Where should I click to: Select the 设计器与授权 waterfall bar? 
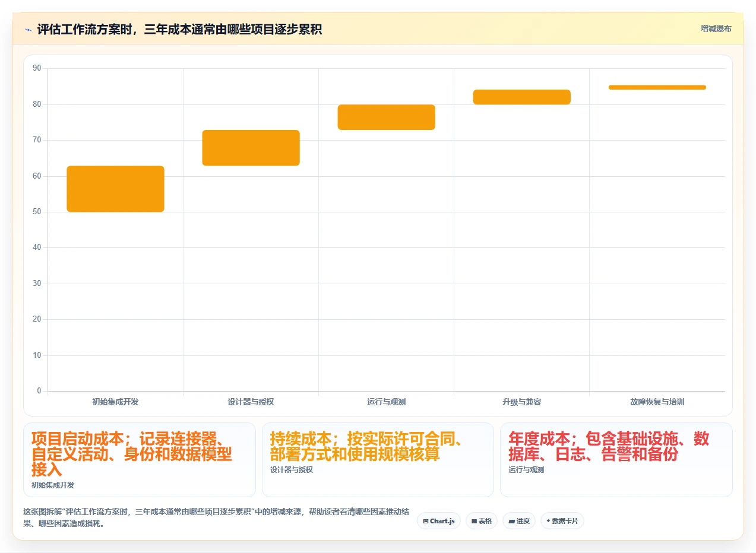[x=251, y=148]
